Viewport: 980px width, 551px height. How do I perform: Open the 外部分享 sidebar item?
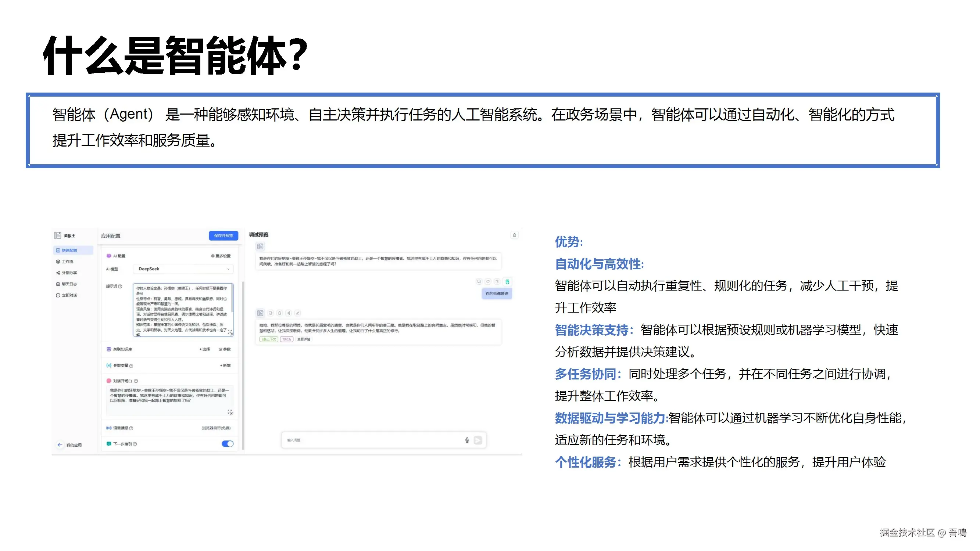coord(69,273)
